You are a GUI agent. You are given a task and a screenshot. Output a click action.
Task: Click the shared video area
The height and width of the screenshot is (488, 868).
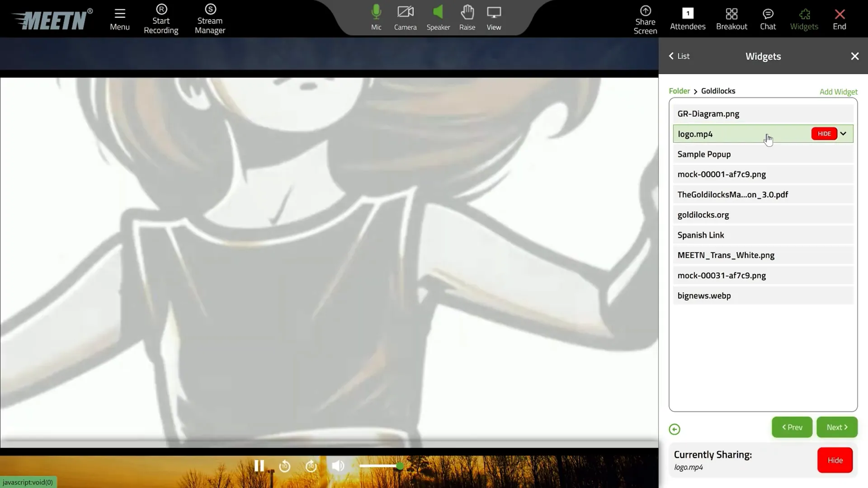[329, 262]
